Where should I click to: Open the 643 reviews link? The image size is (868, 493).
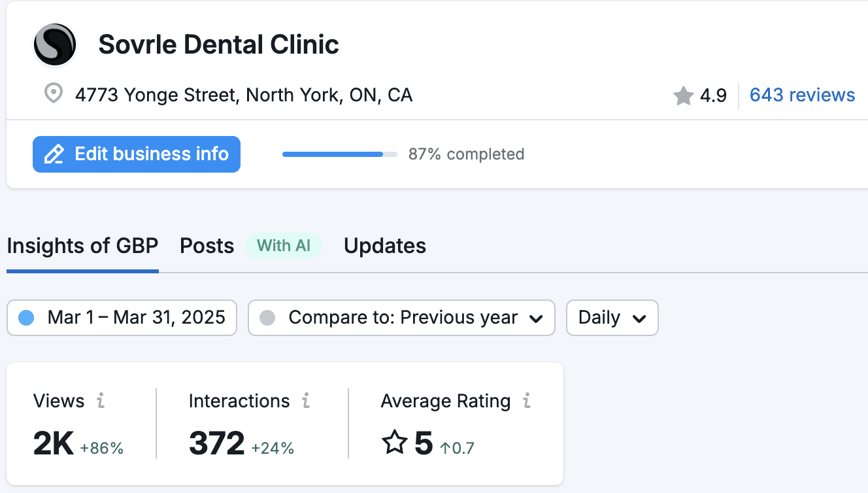(x=801, y=95)
